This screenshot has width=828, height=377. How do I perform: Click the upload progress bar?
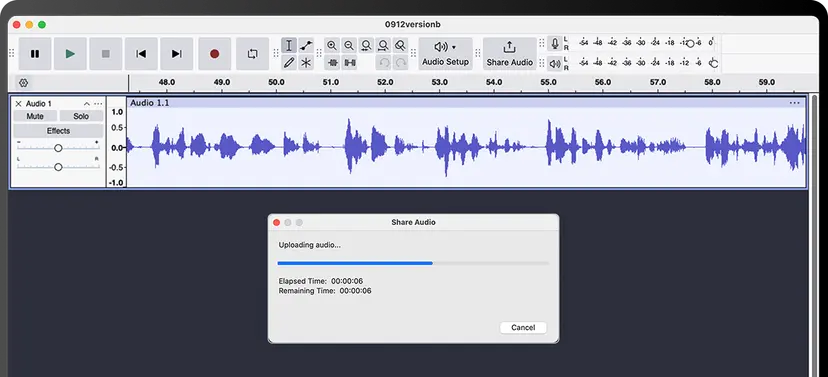pyautogui.click(x=413, y=262)
